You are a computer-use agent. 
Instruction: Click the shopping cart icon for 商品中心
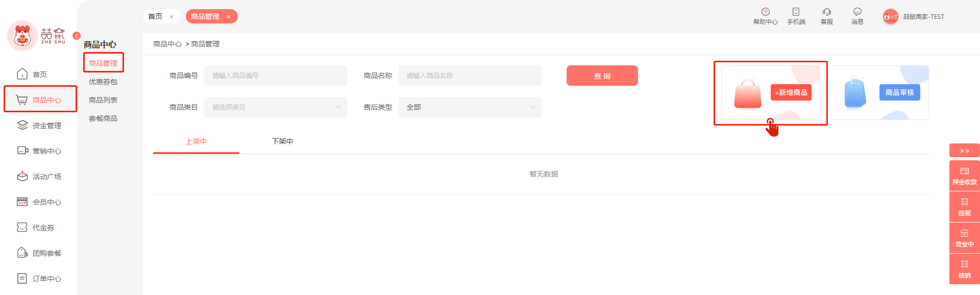point(22,100)
